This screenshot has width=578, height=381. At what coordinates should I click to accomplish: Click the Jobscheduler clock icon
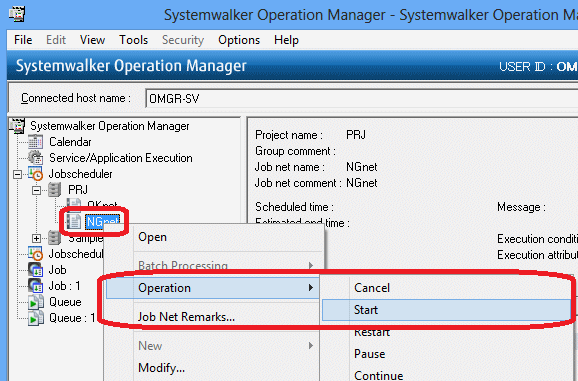point(36,174)
